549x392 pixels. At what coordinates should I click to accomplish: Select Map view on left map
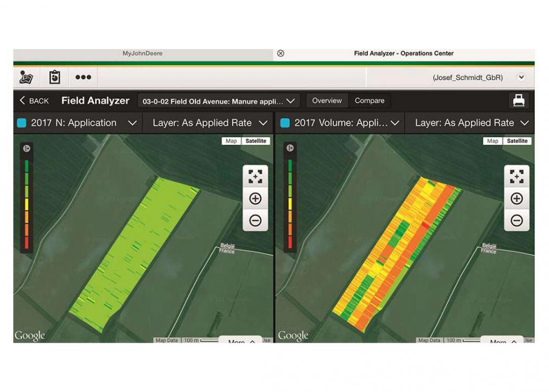[x=231, y=141]
